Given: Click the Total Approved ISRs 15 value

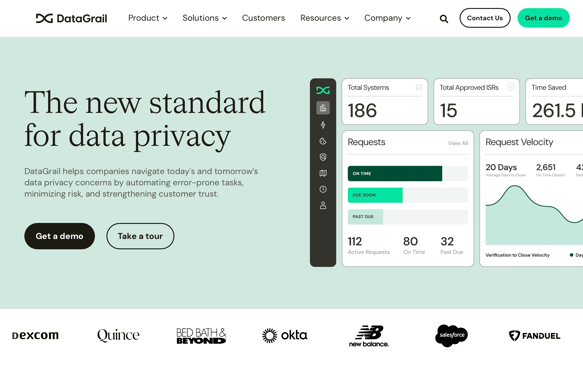Looking at the screenshot, I should click(x=448, y=111).
